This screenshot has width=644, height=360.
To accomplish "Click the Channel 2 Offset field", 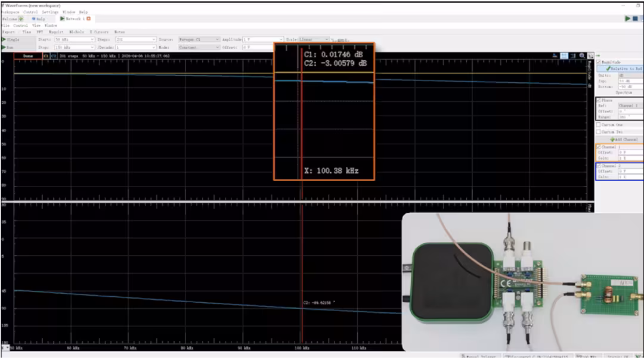I will point(630,171).
